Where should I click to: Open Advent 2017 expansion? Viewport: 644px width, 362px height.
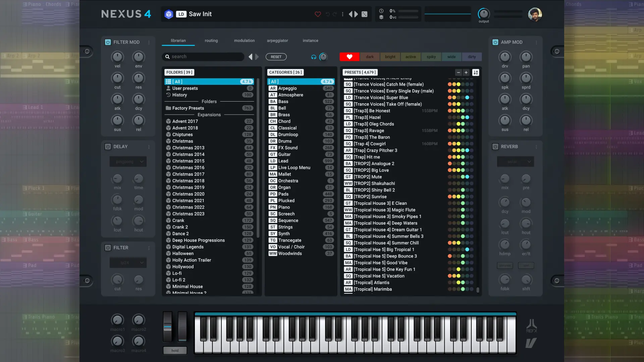point(209,121)
